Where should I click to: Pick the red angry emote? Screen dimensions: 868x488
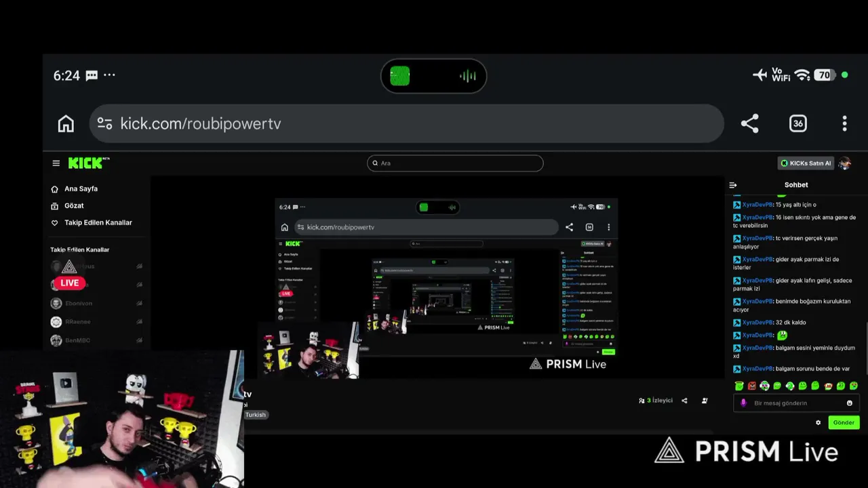click(x=752, y=386)
